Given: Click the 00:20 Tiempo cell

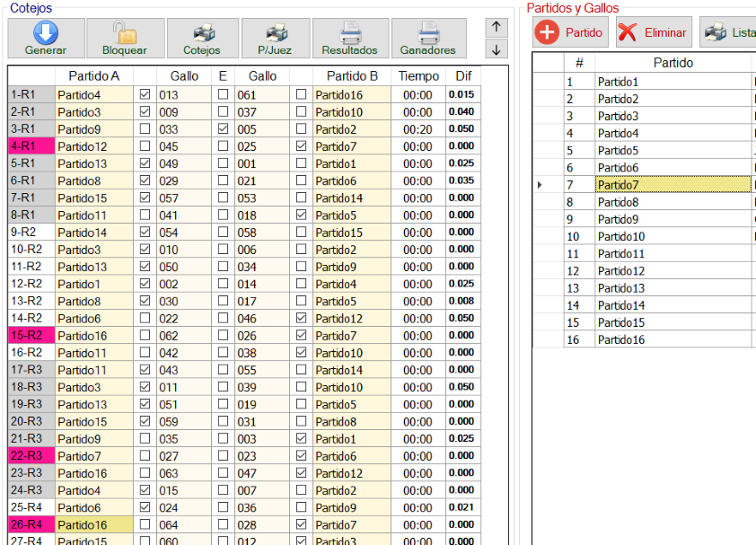Looking at the screenshot, I should [418, 129].
